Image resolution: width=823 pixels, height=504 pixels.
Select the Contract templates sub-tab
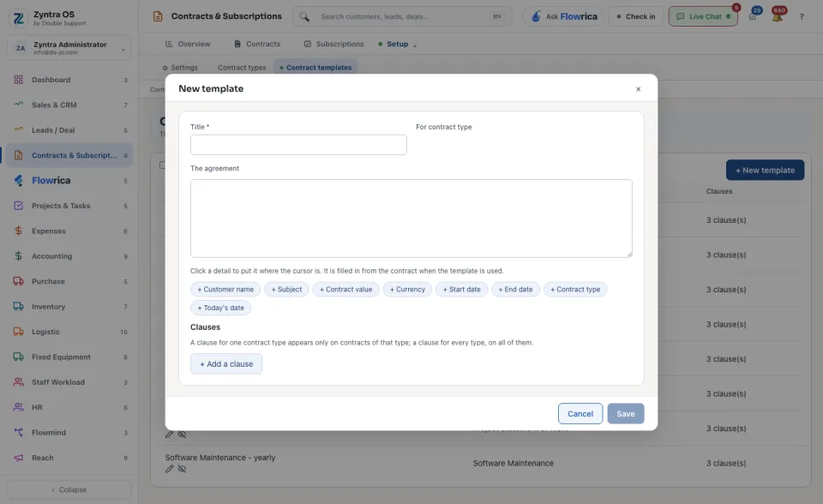(315, 68)
